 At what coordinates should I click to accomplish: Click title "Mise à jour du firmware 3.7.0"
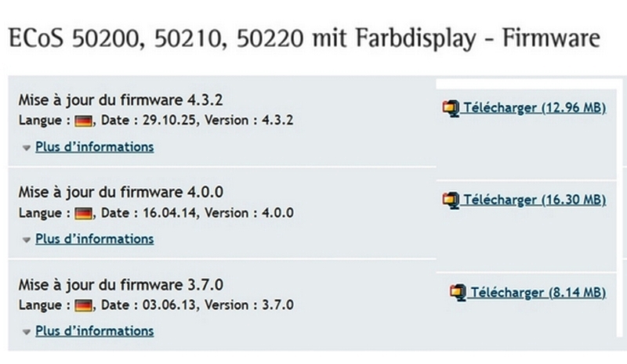tap(114, 284)
